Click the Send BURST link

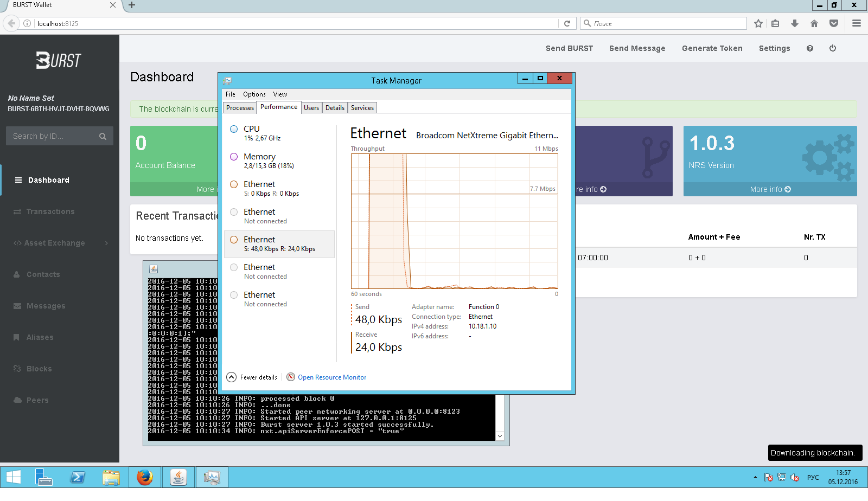pyautogui.click(x=569, y=48)
